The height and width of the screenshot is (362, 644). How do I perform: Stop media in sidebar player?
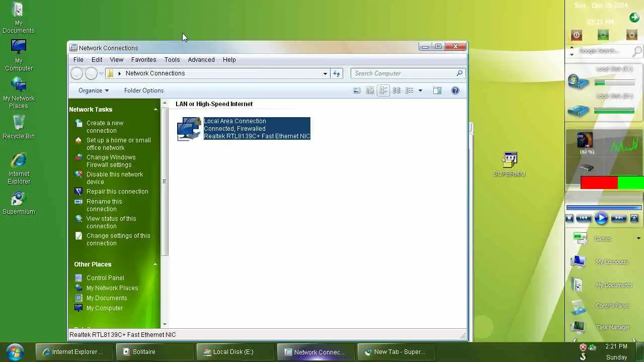[x=570, y=218]
